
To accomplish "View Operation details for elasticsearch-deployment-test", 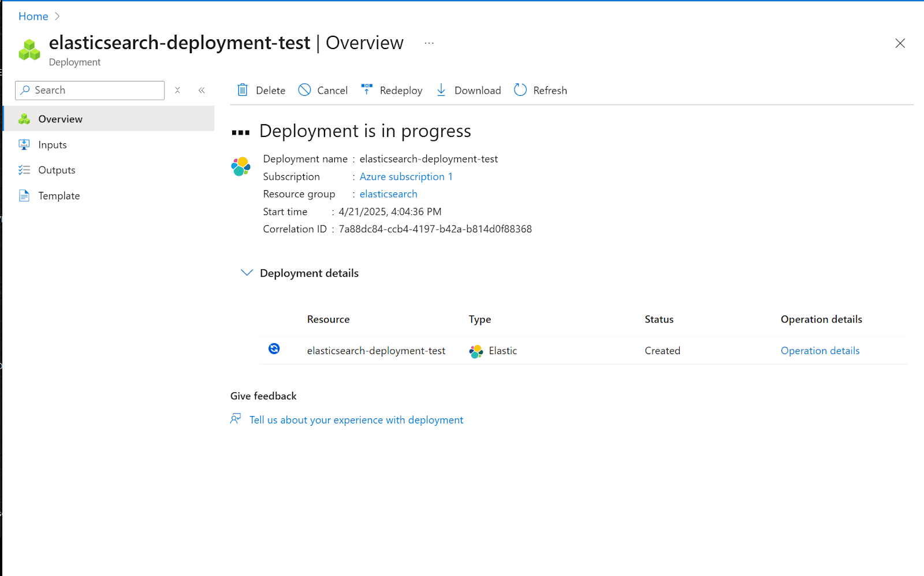I will pyautogui.click(x=820, y=350).
